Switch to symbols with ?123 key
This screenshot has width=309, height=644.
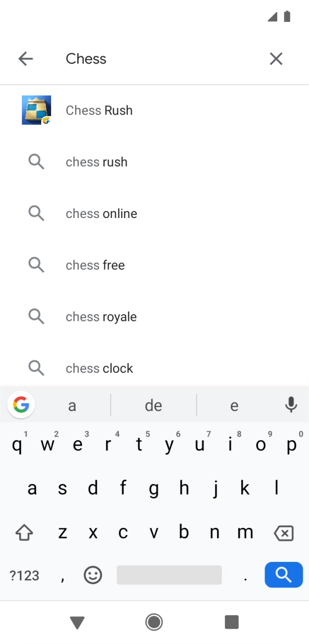click(24, 575)
